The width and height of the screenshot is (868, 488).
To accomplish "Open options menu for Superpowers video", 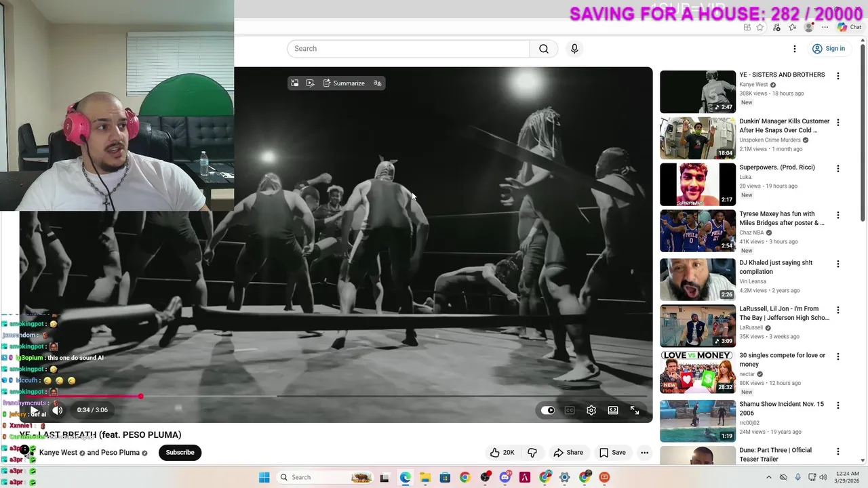I will click(837, 169).
